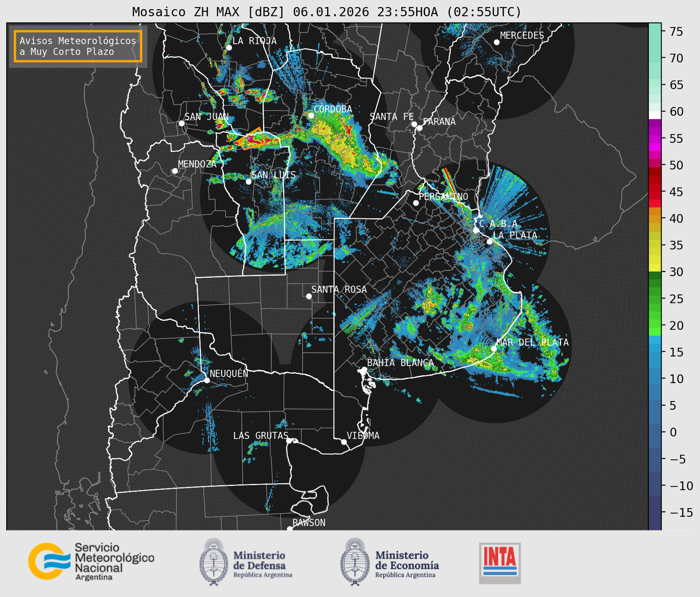Click the Mendoza city marker dot

175,171
